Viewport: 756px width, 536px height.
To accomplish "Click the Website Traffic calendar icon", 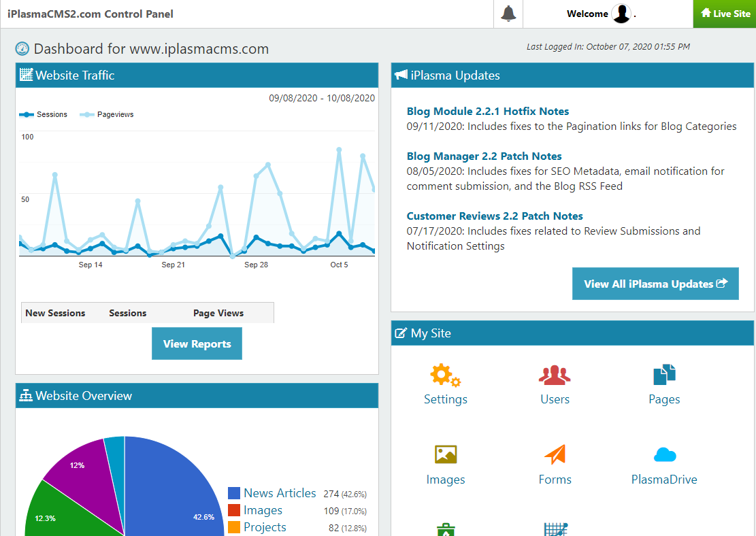I will pyautogui.click(x=26, y=75).
